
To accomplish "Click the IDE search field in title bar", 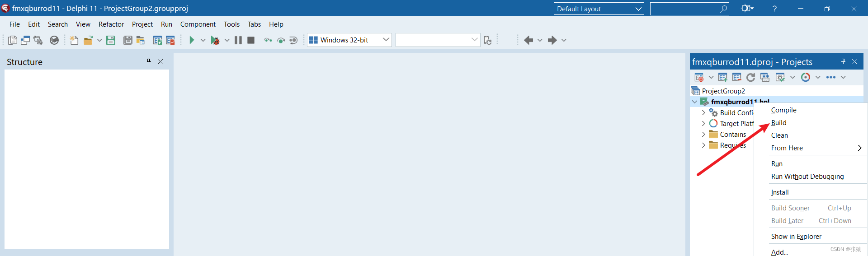I will point(689,9).
